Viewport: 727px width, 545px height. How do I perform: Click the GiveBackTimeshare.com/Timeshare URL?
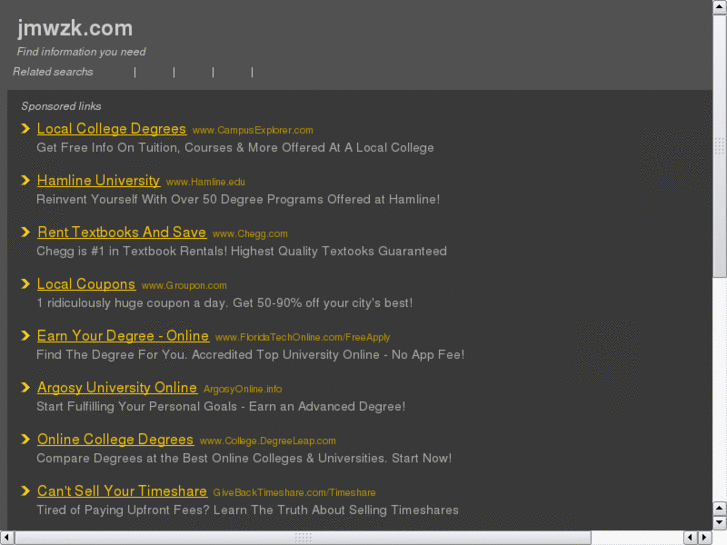coord(294,493)
